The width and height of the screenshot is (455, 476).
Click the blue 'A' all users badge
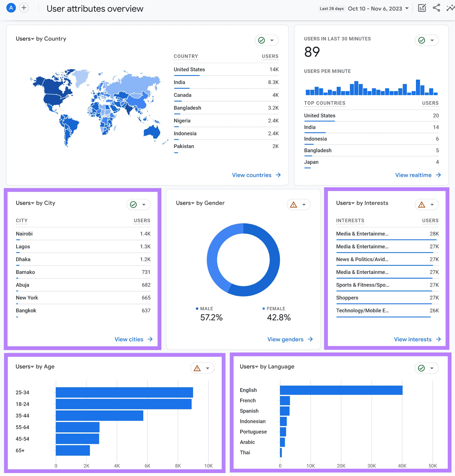pos(11,8)
